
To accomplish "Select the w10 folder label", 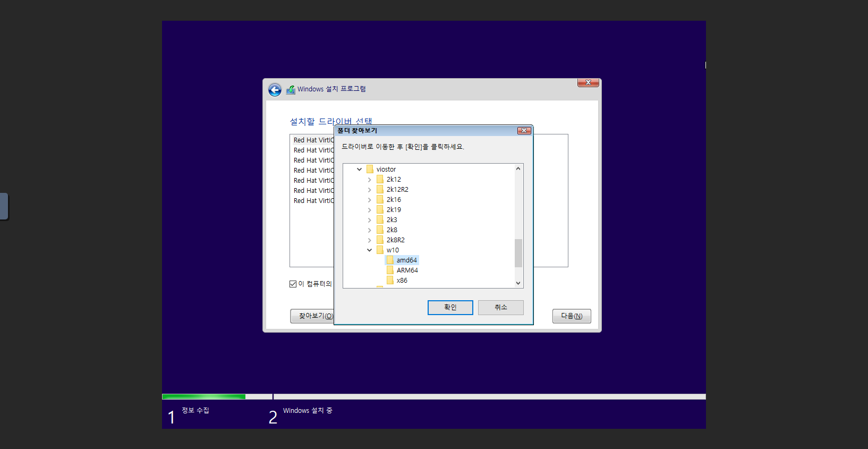I will tap(393, 250).
